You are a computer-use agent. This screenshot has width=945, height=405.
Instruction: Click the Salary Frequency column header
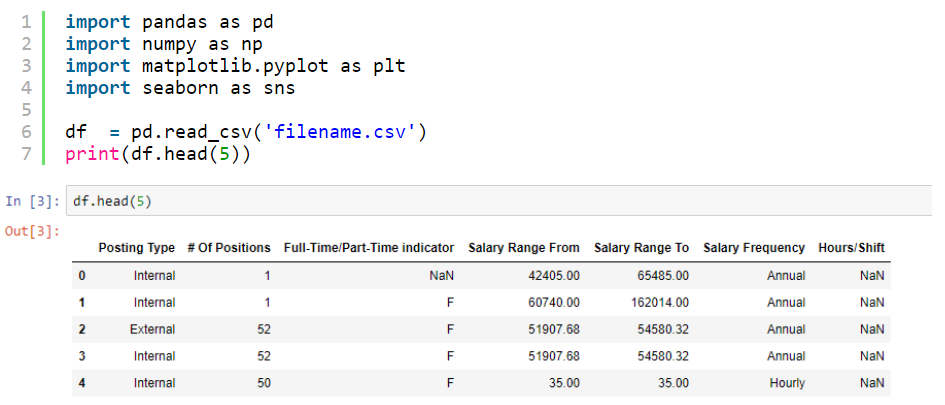(754, 248)
